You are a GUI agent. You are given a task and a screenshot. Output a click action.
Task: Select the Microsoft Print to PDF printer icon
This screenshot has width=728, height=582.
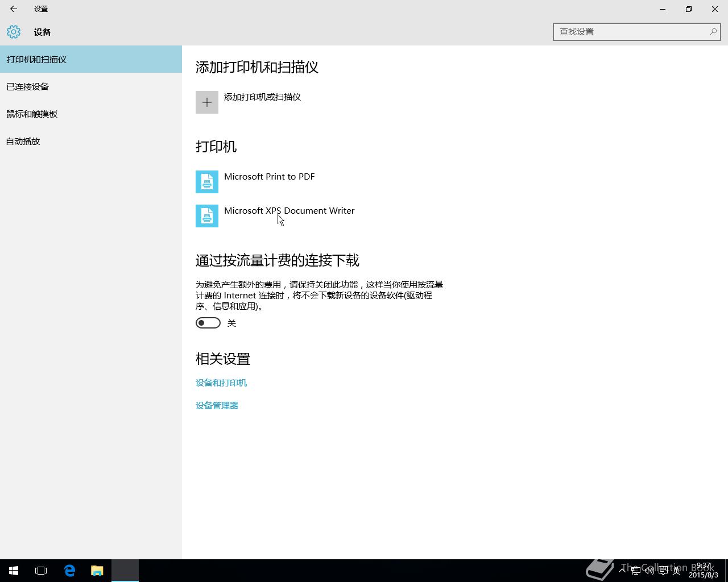coord(207,182)
